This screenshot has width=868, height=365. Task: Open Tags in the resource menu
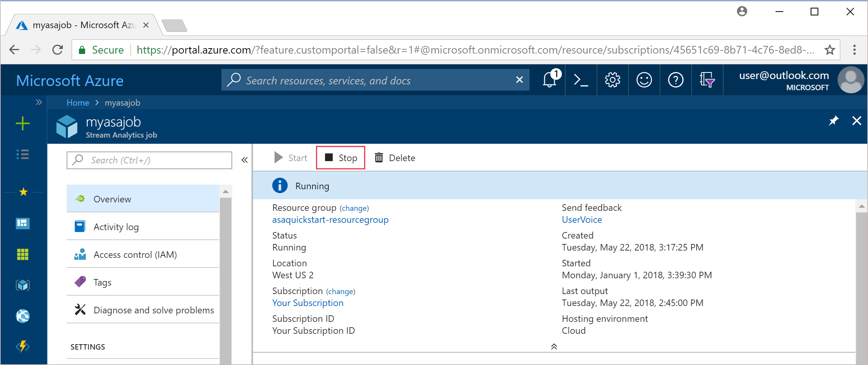tap(143, 282)
